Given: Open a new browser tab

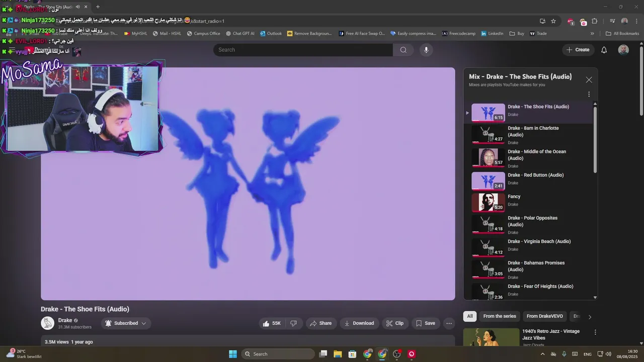Looking at the screenshot, I should (98, 7).
